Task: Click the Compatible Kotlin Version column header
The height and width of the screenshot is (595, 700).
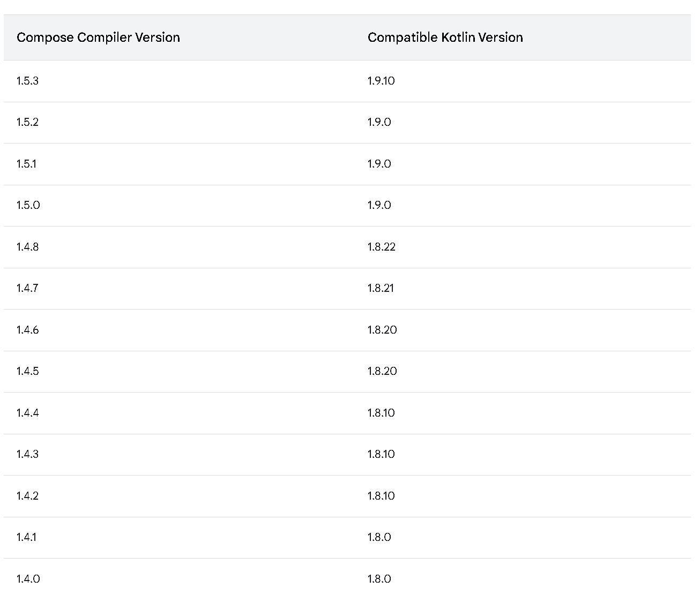Action: point(445,37)
